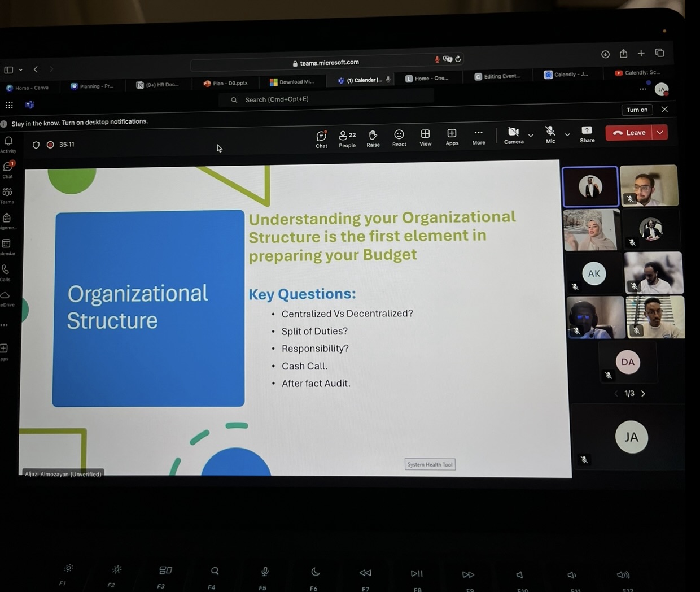Open Apps in the meeting toolbar
This screenshot has width=700, height=592.
coord(452,137)
